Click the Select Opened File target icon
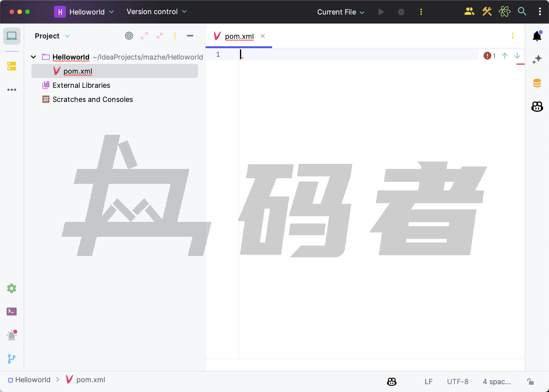Screen dimensions: 549x392 click(129, 36)
